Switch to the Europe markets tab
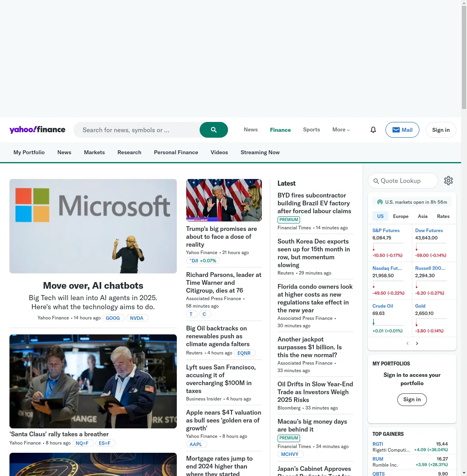Image resolution: width=467 pixels, height=476 pixels. pyautogui.click(x=401, y=216)
